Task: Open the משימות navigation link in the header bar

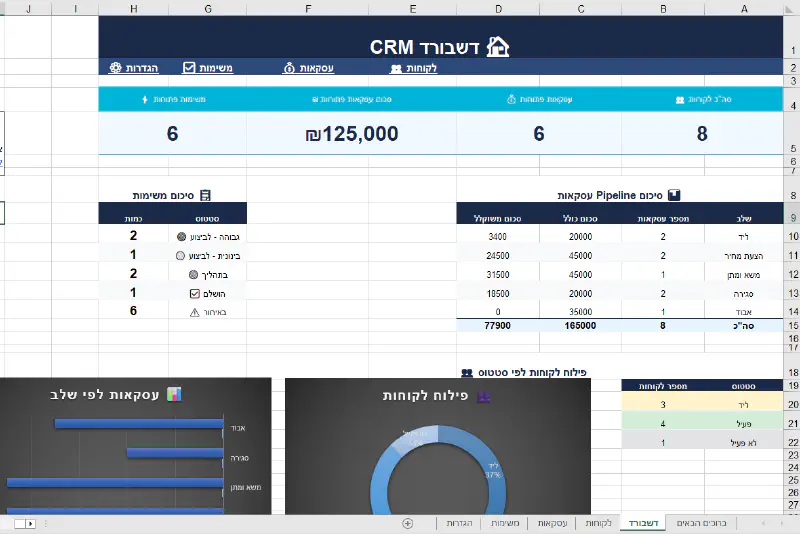Action: (208, 68)
